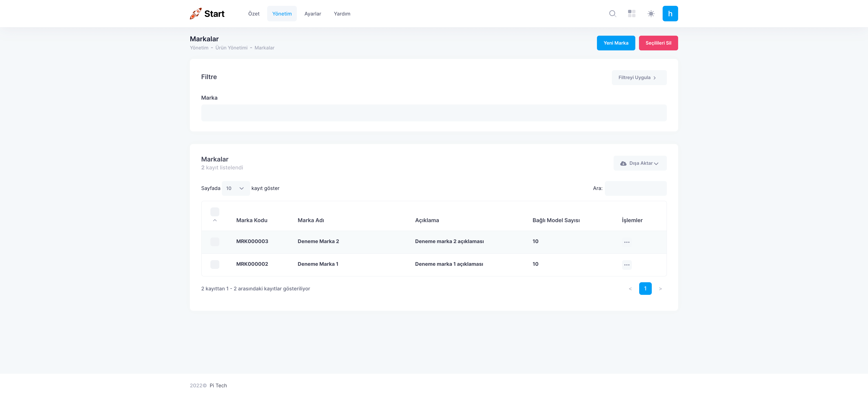Select the Deneme Marka 2 row checkbox

pyautogui.click(x=215, y=242)
